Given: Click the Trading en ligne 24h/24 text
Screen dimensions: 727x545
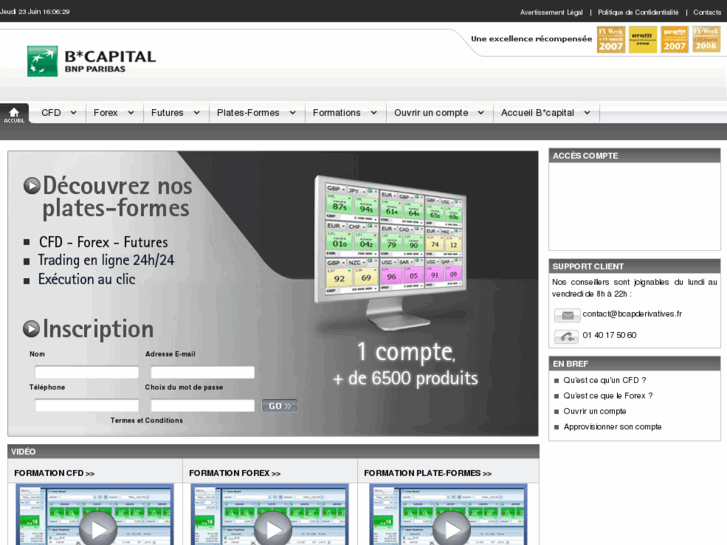Looking at the screenshot, I should pyautogui.click(x=106, y=260).
